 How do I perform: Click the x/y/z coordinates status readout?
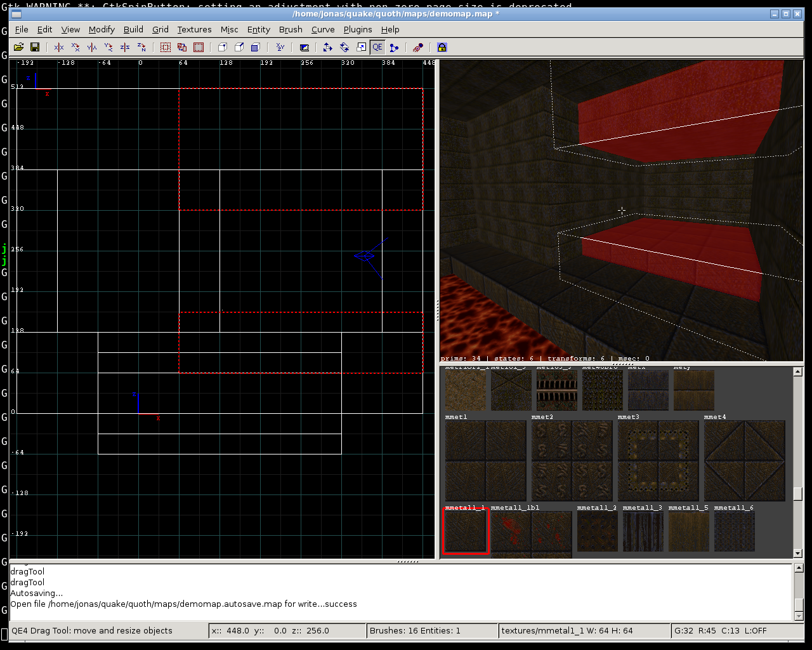click(270, 630)
